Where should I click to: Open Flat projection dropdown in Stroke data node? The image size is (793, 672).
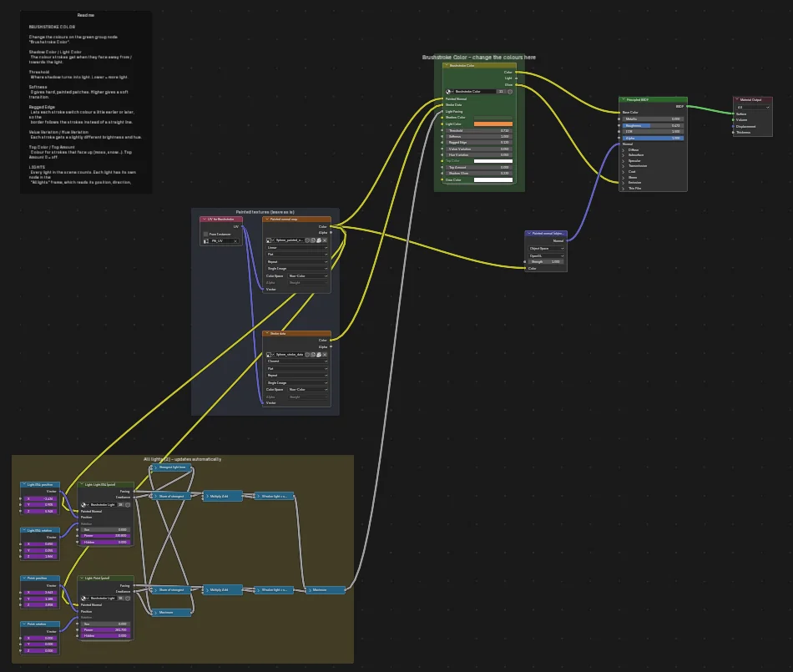tap(297, 369)
